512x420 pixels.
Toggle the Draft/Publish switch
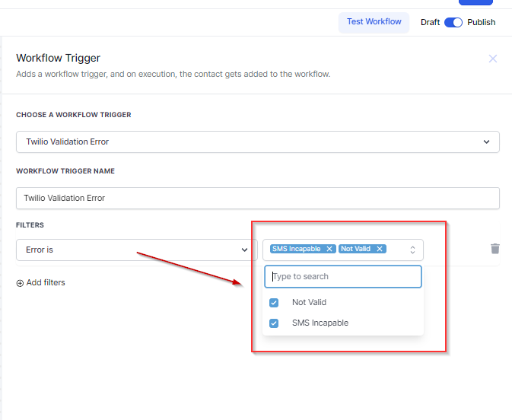pos(453,22)
